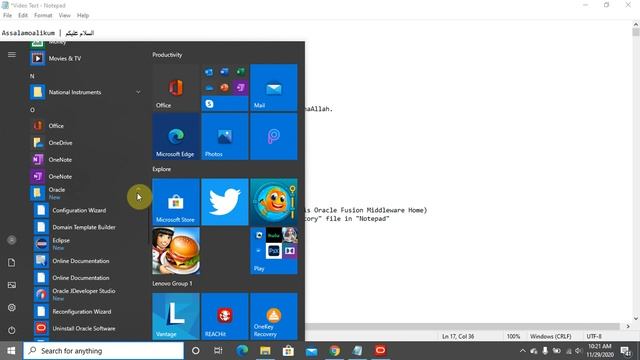Open Settings gear in Start sidebar

coord(12,307)
